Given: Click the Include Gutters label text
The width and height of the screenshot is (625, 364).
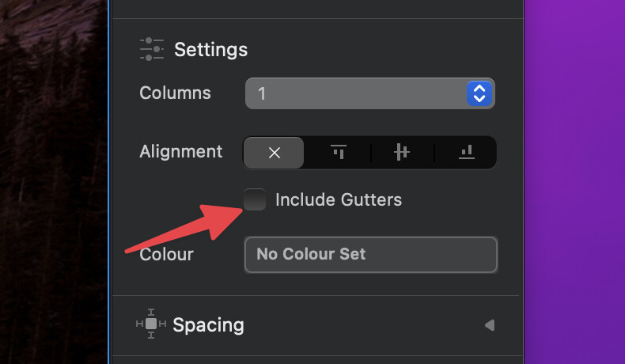Looking at the screenshot, I should click(x=338, y=200).
